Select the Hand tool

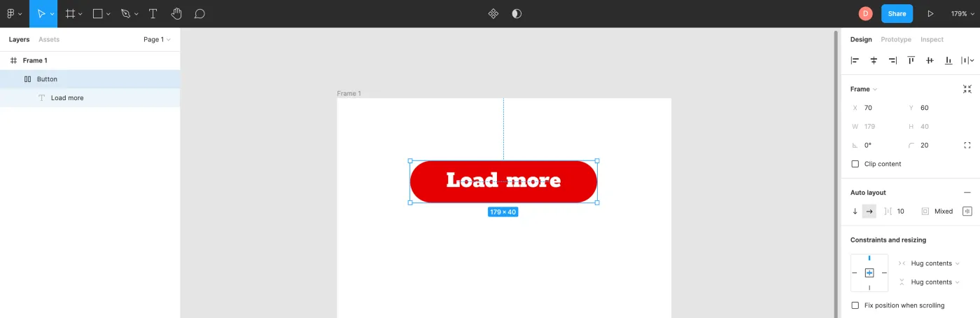click(x=176, y=13)
